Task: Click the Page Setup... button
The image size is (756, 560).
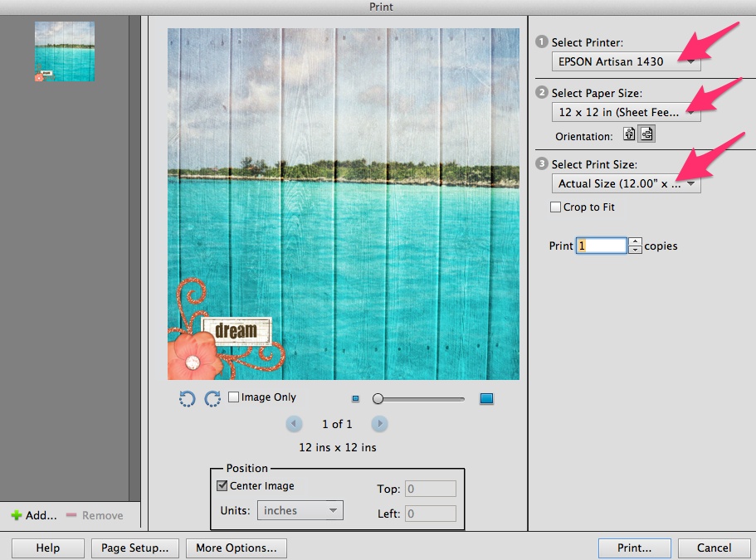Action: click(134, 548)
